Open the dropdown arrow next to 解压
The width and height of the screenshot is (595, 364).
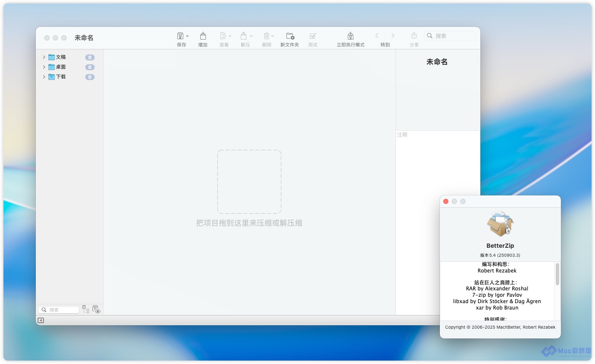(251, 36)
